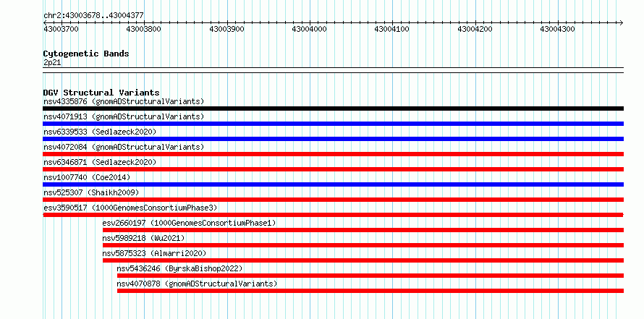Select the red bar for nsv4070878
The width and height of the screenshot is (644, 319).
[x=370, y=291]
